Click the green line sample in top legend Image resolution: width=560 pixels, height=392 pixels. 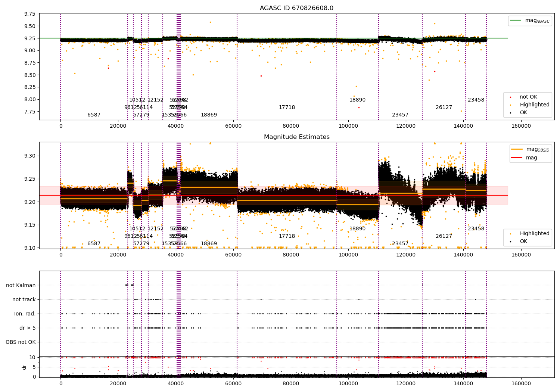(x=516, y=21)
